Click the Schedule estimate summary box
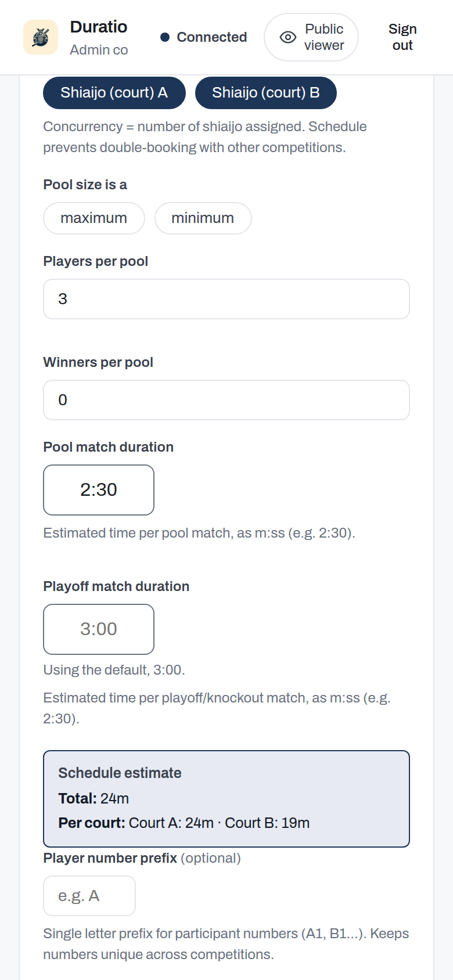The width and height of the screenshot is (453, 980). point(227,799)
